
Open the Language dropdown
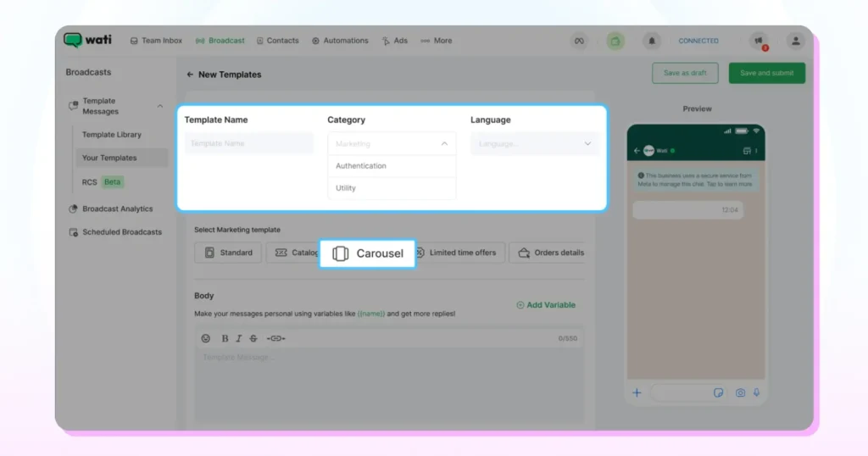(x=535, y=143)
